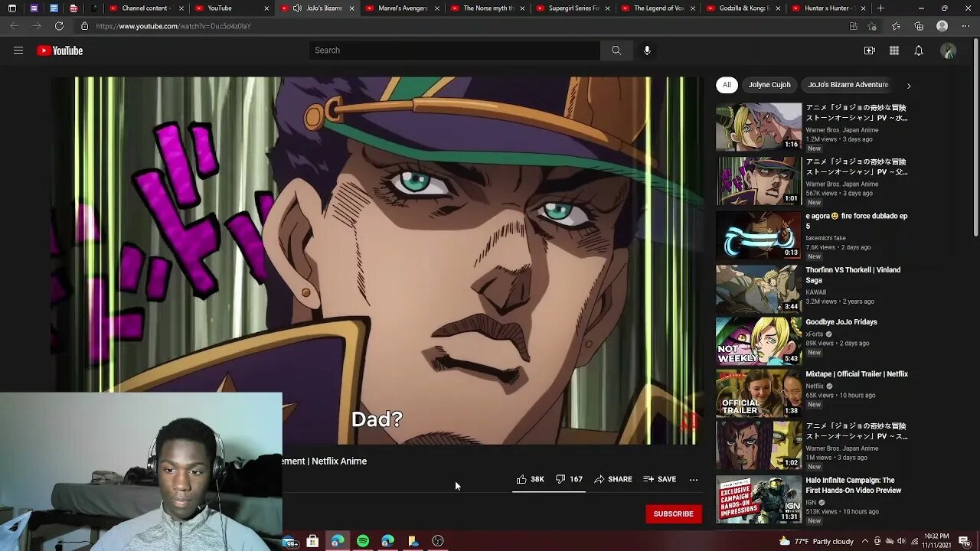Open the weather widget '77°F Partly cloudy'
This screenshot has height=551, width=980.
coord(815,541)
